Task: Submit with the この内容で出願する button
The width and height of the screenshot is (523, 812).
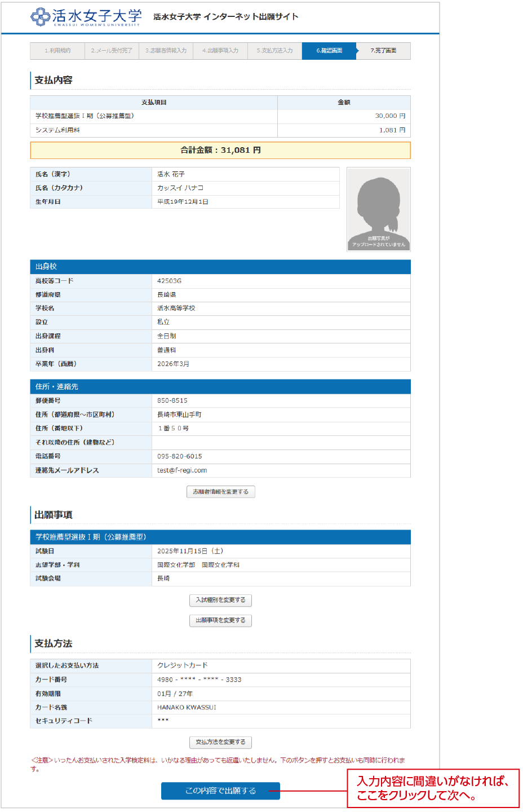Action: tap(220, 791)
